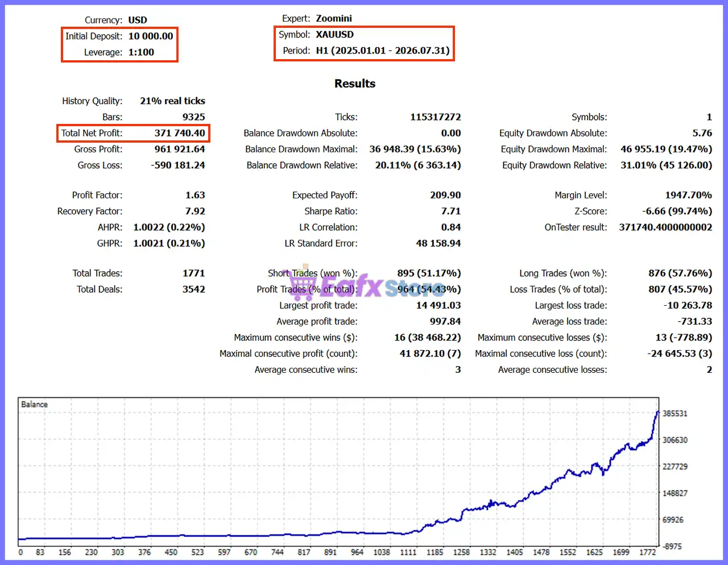Screen dimensions: 728x565
Task: Select the equity drawdown absolute '5.76'
Action: (x=702, y=133)
